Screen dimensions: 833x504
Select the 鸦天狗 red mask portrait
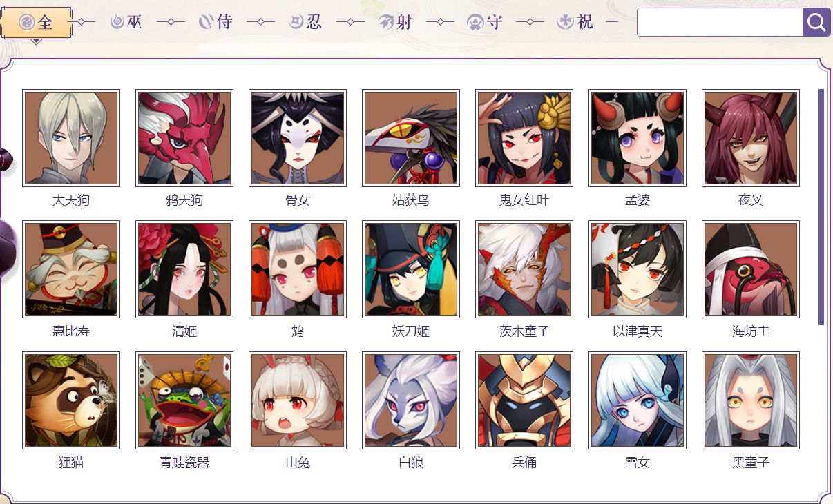184,138
